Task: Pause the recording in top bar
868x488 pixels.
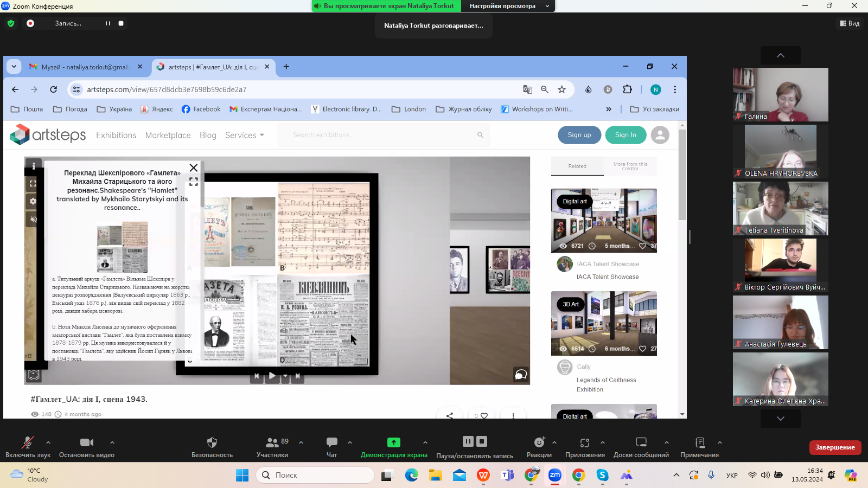Action: (108, 23)
